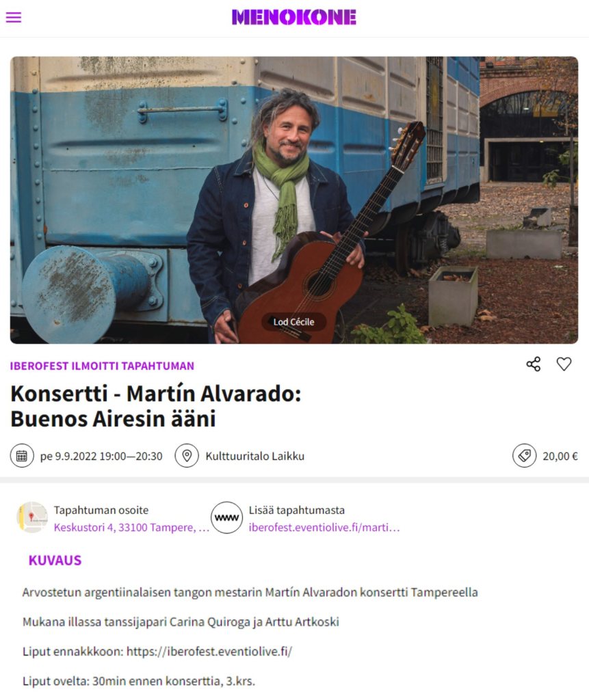Click the Lod Cécile photo credit badge
Viewport: 589px width, 700px height.
coord(293,322)
